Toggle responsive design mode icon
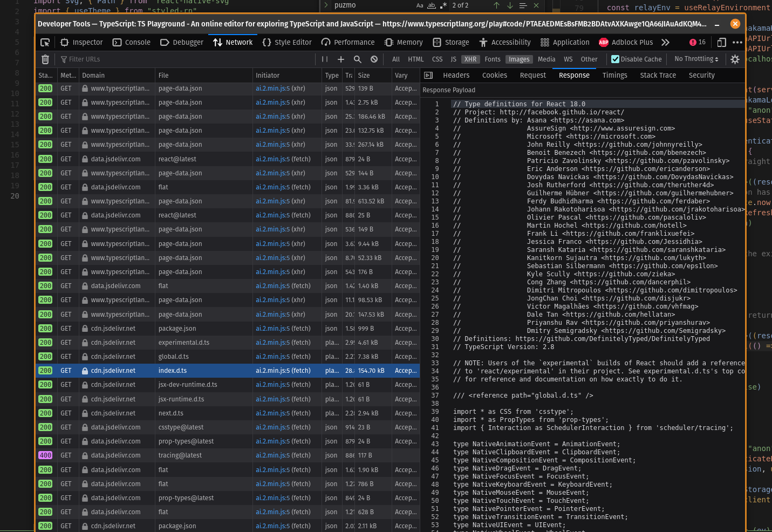The image size is (772, 532). 721,42
